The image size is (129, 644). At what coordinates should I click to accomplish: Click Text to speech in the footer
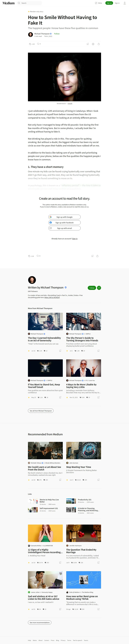pyautogui.click(x=78, y=640)
